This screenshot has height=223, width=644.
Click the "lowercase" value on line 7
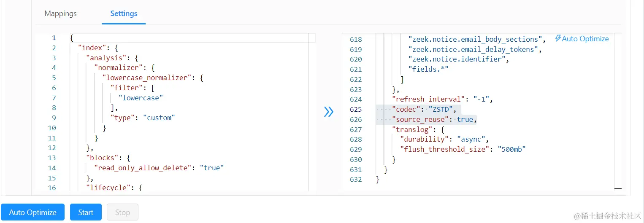click(141, 98)
